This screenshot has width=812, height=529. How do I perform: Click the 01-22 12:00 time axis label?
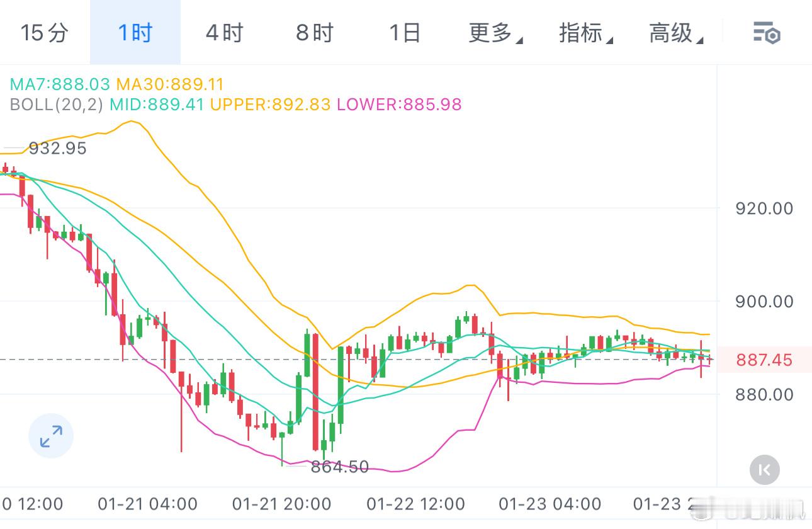[x=416, y=504]
